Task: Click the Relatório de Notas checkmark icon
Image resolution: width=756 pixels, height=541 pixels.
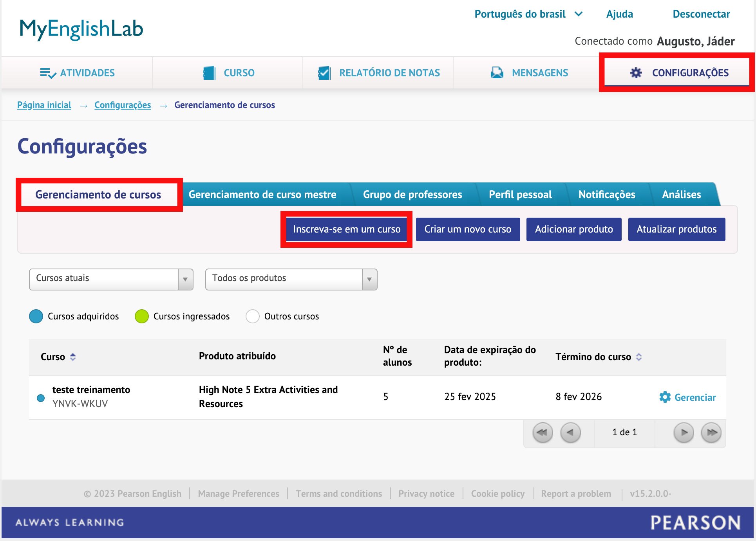Action: coord(324,73)
